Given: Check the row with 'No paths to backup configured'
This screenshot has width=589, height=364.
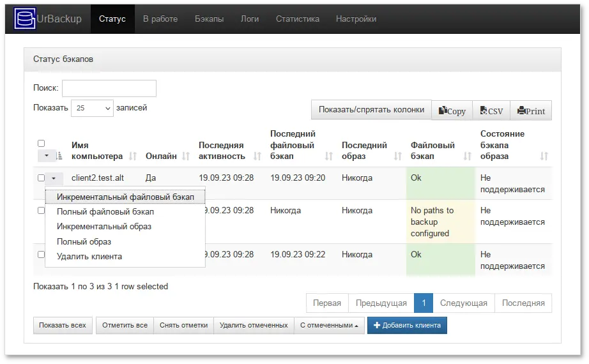Looking at the screenshot, I should [42, 210].
